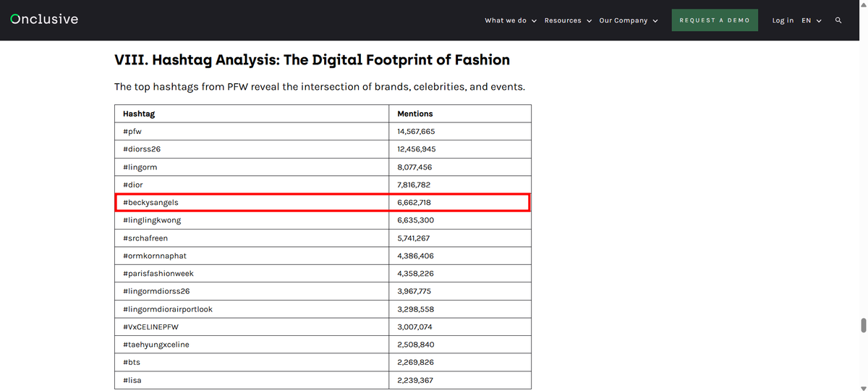This screenshot has width=868, height=391.
Task: Click the Request a Demo button
Action: [x=715, y=20]
